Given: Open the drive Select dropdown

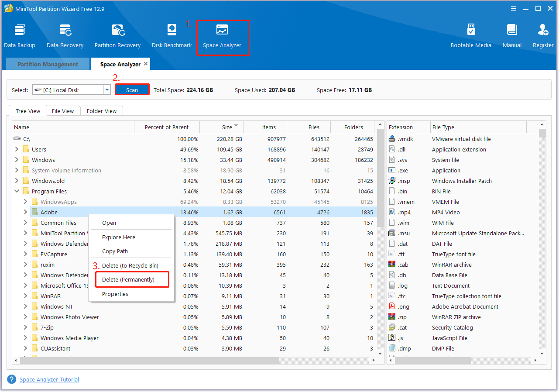Looking at the screenshot, I should tap(107, 90).
